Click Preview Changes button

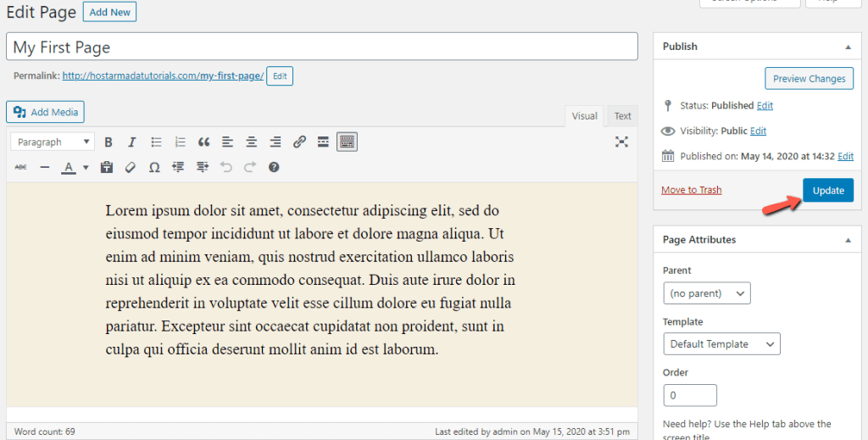(809, 79)
